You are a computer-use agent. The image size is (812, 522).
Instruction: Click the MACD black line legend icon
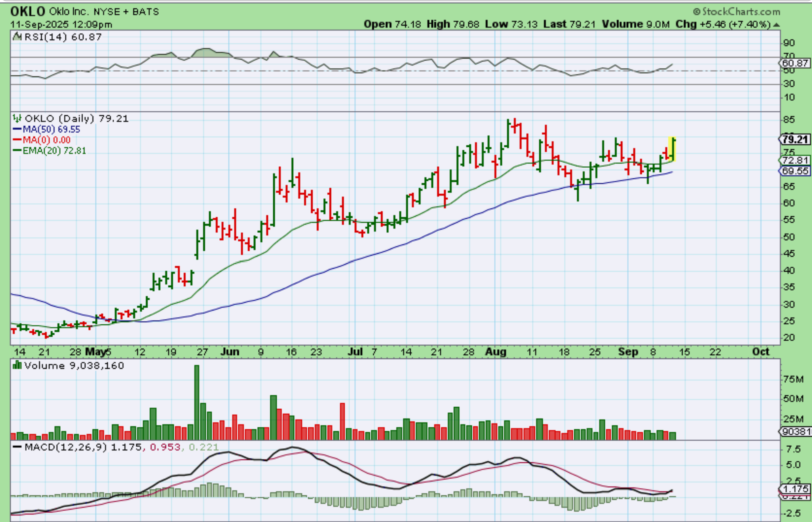click(17, 447)
